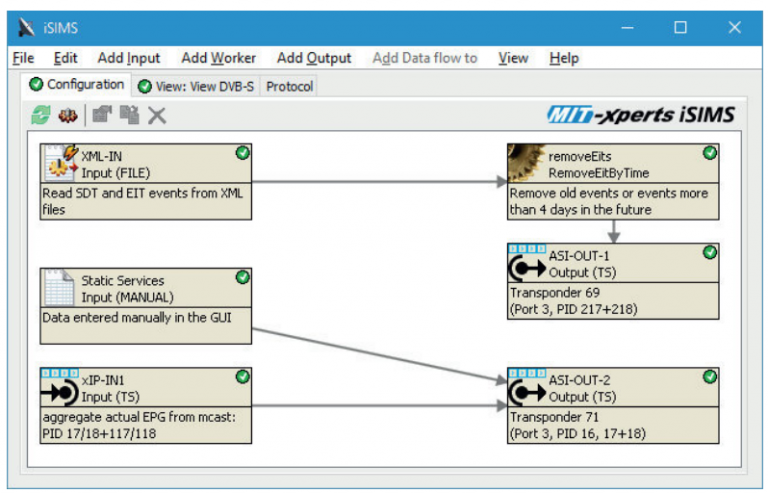This screenshot has height=493, width=768.
Task: Open the Add Worker menu
Action: (x=218, y=58)
